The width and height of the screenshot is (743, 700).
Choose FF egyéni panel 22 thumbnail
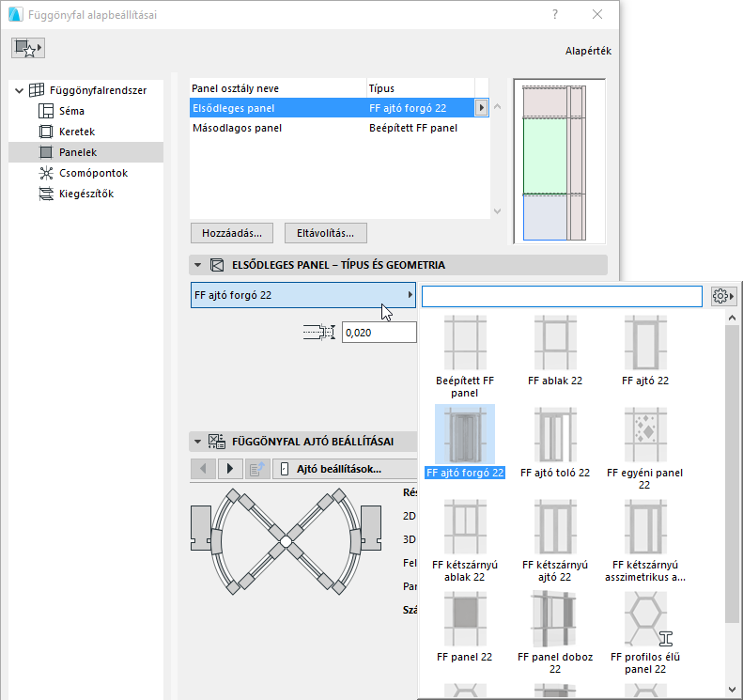645,435
